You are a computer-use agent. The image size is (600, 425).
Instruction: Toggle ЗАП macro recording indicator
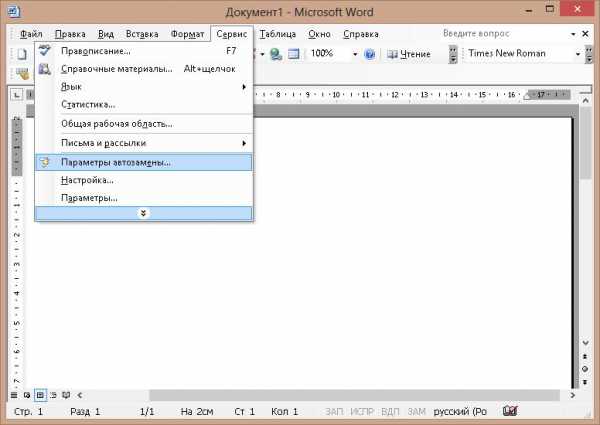(334, 412)
